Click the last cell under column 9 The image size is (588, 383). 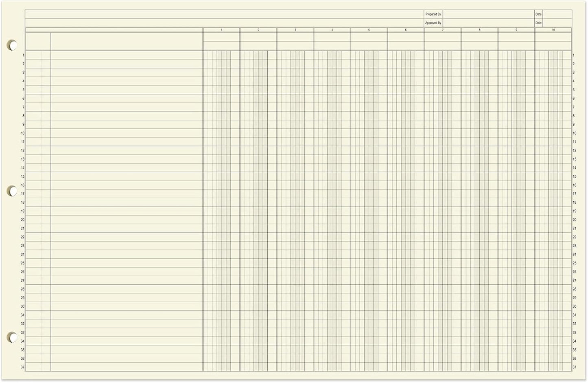click(516, 367)
